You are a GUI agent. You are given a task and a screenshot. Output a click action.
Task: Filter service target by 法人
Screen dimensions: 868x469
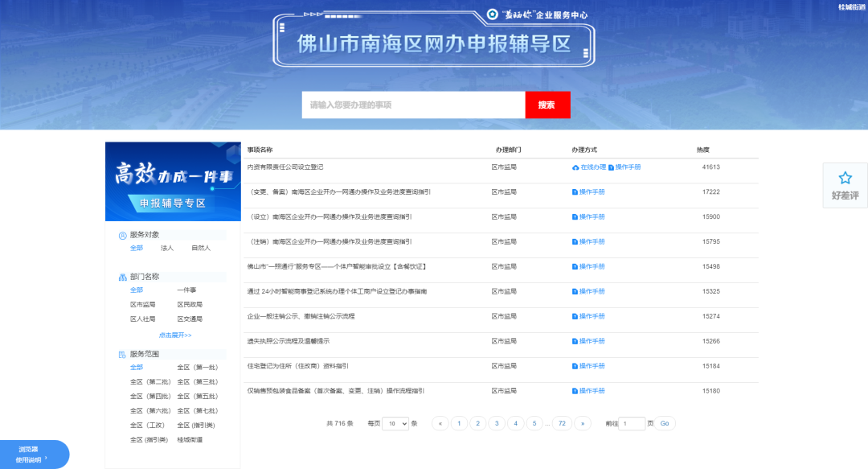(x=167, y=249)
